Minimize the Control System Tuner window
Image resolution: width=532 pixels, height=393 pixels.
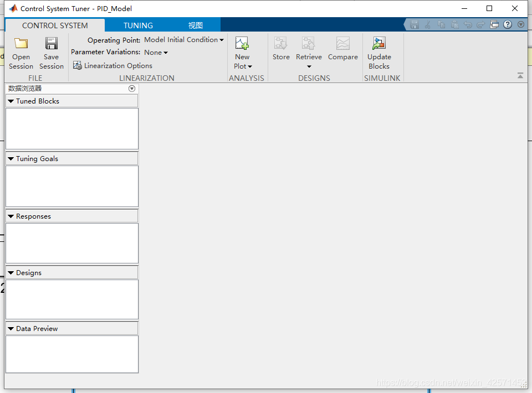click(x=464, y=8)
